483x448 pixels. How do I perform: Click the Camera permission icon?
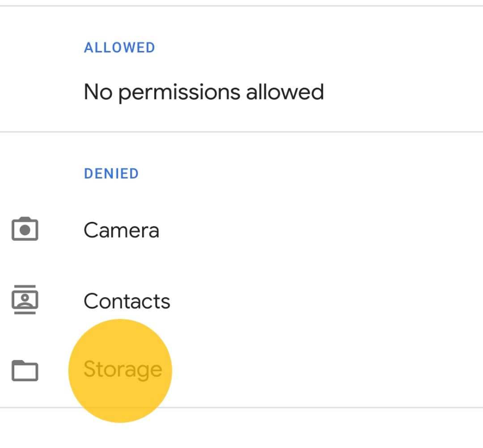(x=25, y=229)
